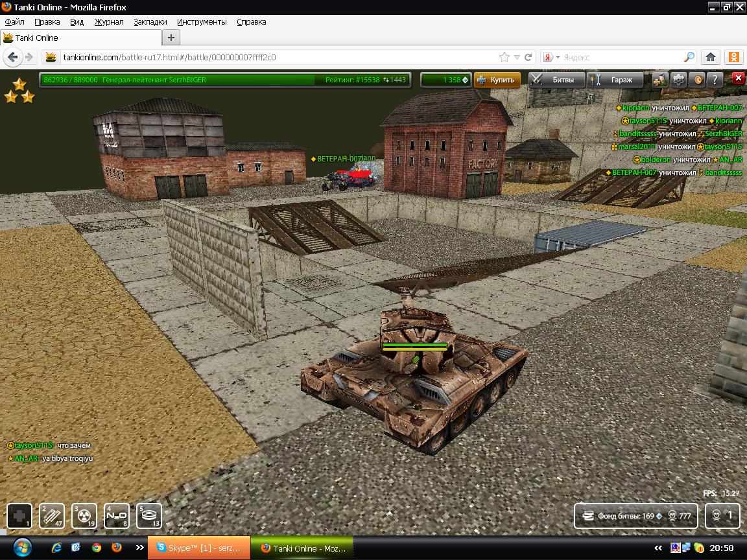Expand hidden system tray icons chevron

[658, 548]
